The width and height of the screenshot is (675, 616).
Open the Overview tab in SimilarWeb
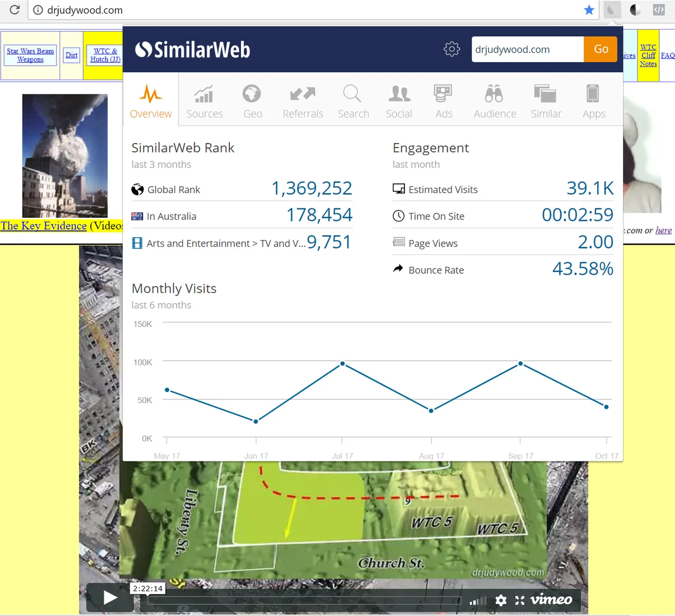(x=151, y=100)
